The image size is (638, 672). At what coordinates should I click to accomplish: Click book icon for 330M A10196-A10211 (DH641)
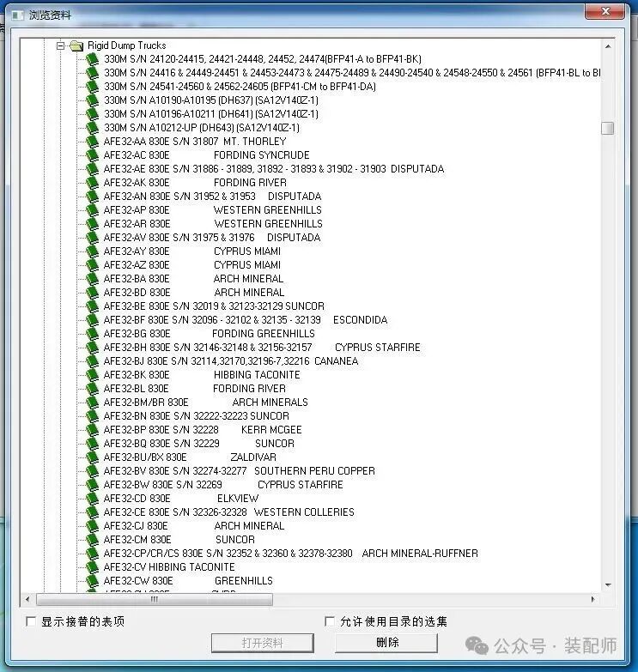[x=92, y=114]
